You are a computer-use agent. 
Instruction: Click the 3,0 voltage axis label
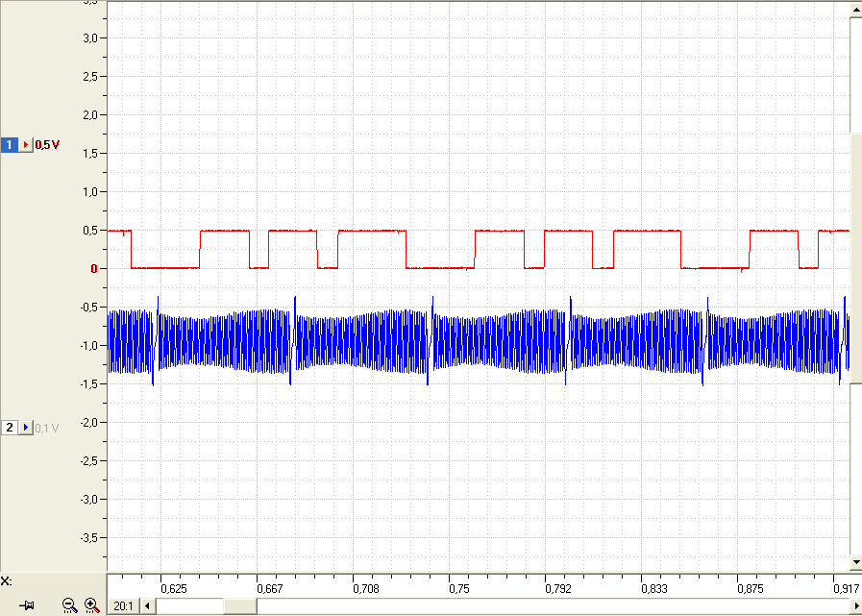click(90, 38)
